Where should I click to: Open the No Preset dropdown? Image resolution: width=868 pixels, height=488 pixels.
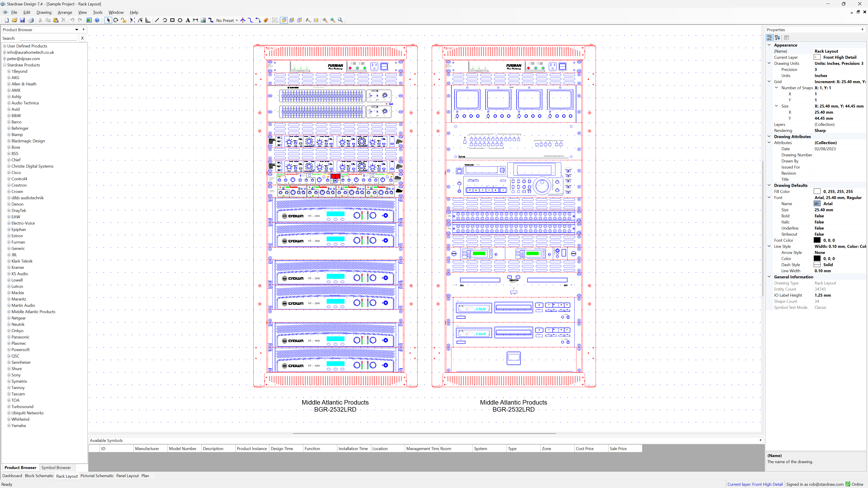point(236,21)
